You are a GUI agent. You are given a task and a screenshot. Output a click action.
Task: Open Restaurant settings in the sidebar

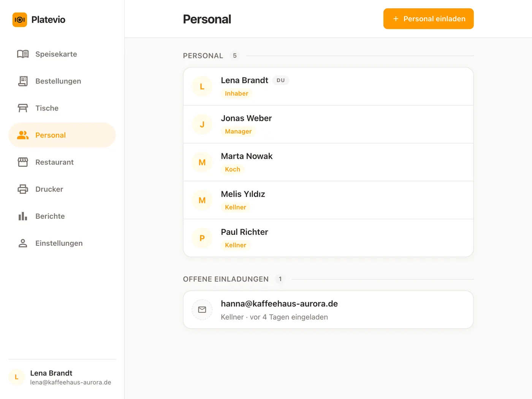click(x=62, y=162)
